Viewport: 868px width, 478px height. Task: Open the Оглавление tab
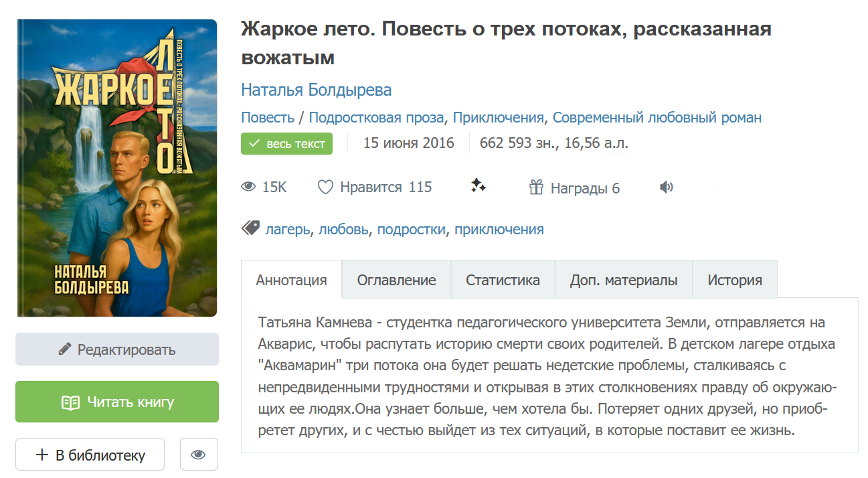tap(396, 280)
